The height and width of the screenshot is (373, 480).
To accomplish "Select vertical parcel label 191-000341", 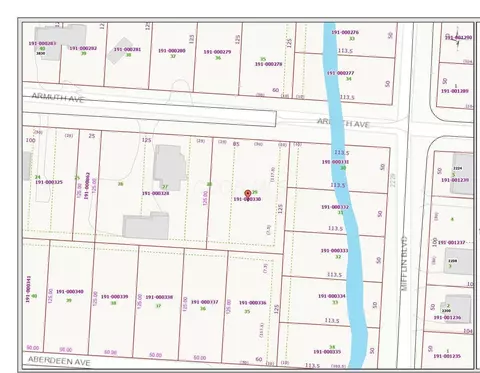I will pos(28,289).
